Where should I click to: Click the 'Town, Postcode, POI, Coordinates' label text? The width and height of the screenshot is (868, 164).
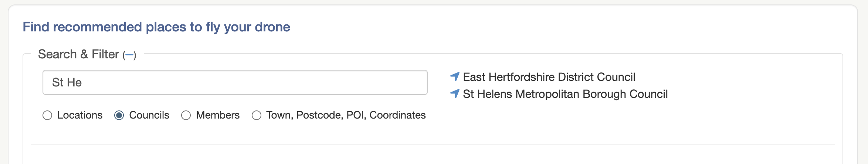pos(346,115)
